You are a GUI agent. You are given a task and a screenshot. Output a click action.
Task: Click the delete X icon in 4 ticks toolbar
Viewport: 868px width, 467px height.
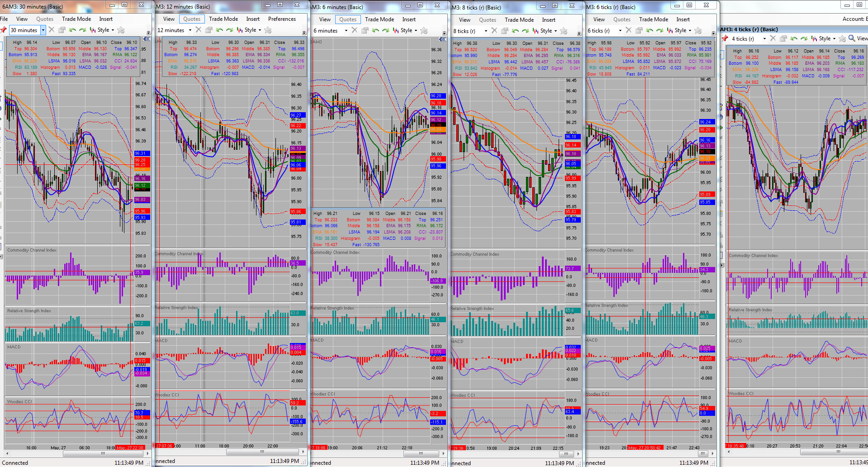773,38
